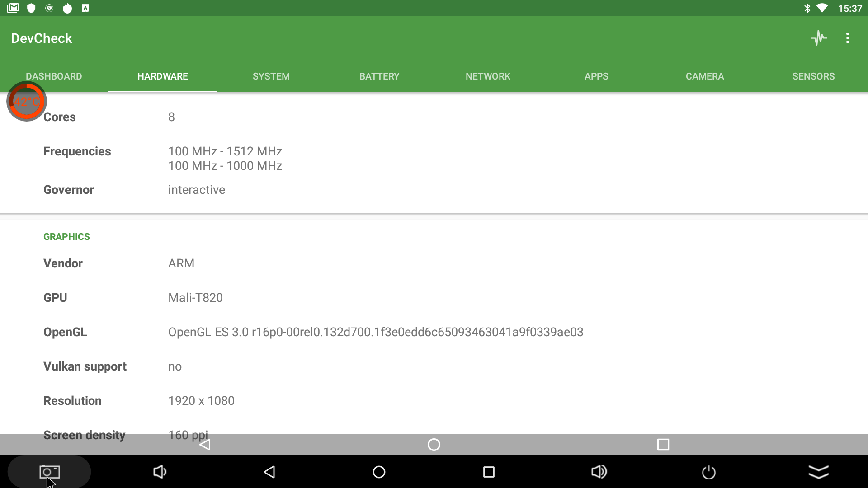Tap the Governor value 'interactive'
The image size is (868, 488).
pos(197,190)
